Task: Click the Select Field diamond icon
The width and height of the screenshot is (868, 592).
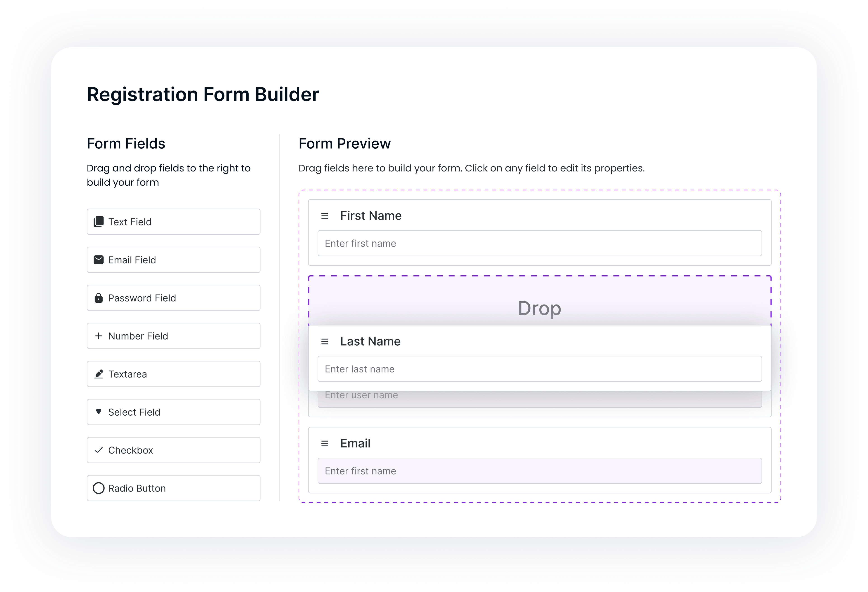Action: 99,412
